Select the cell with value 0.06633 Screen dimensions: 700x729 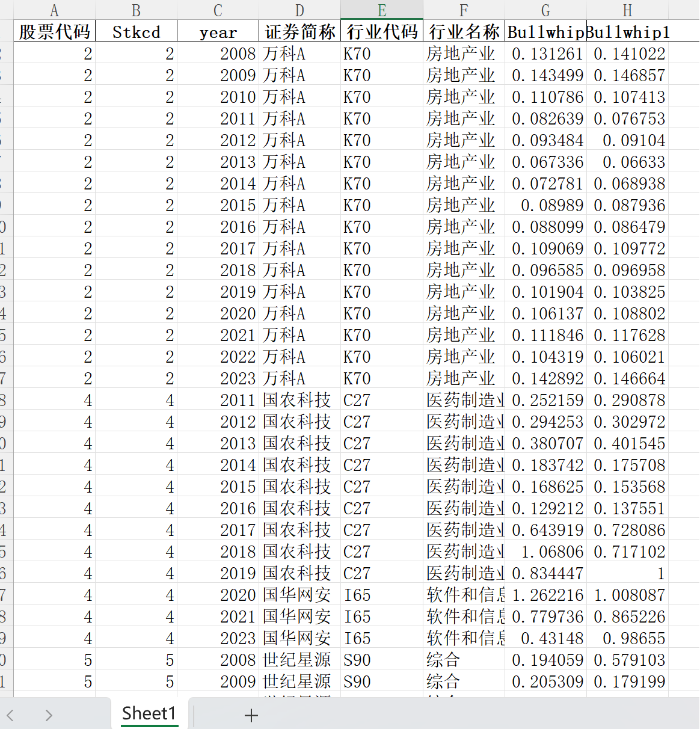627,162
